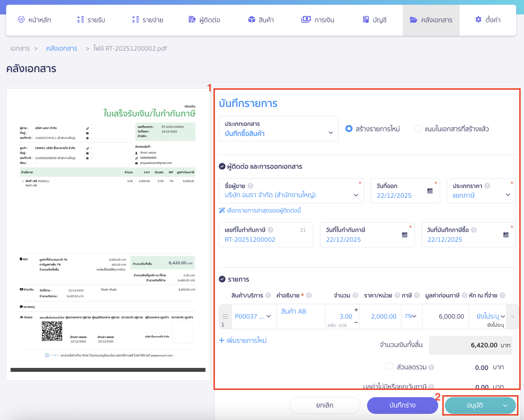Remove line item with the X icon
The height and width of the screenshot is (420, 524).
pos(513,317)
